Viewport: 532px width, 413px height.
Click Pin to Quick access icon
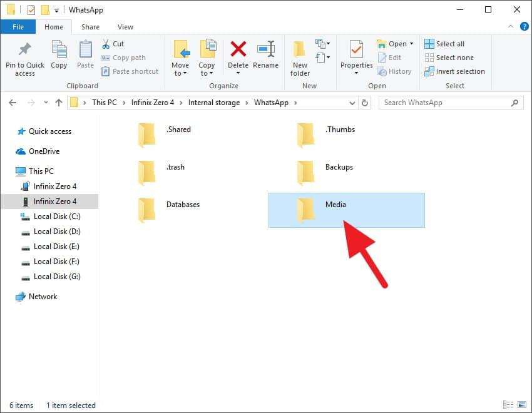point(25,49)
